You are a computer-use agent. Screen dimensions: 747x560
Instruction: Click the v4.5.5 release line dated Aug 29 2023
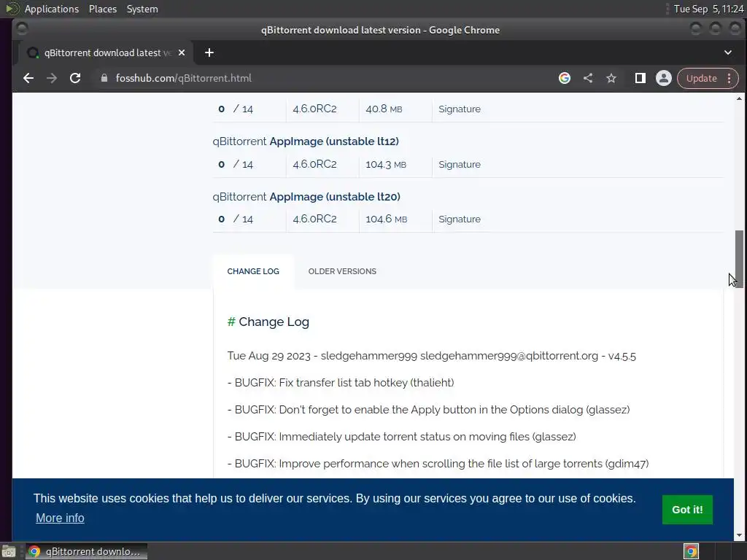click(432, 356)
